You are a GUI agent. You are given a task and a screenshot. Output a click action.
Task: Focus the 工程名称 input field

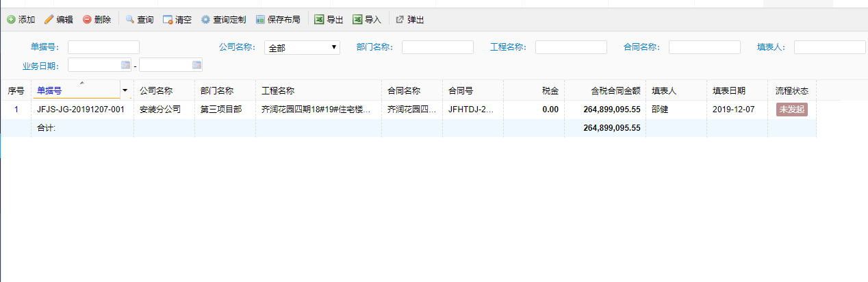point(571,47)
